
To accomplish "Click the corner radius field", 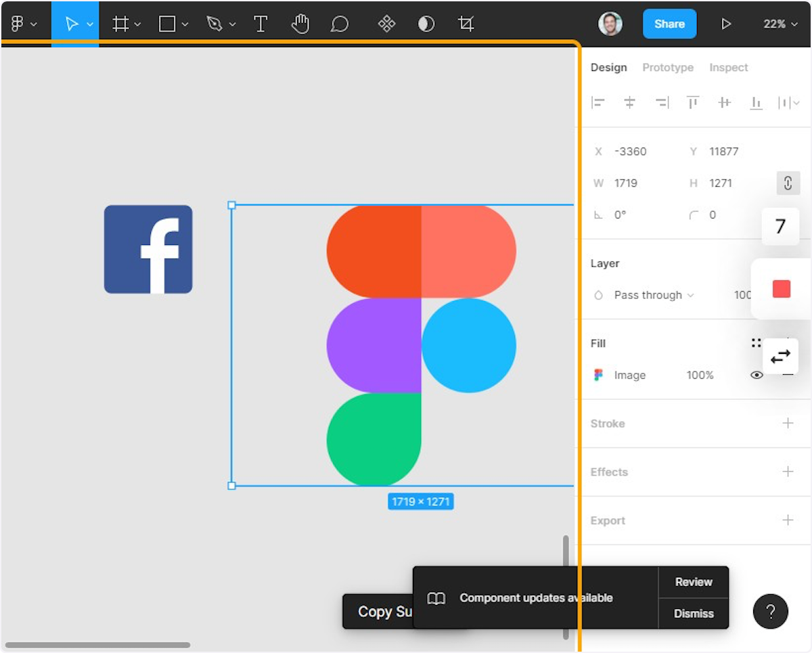I will pyautogui.click(x=713, y=215).
